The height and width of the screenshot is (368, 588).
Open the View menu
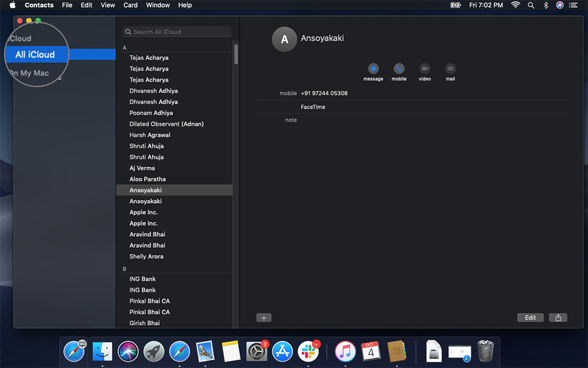[108, 5]
